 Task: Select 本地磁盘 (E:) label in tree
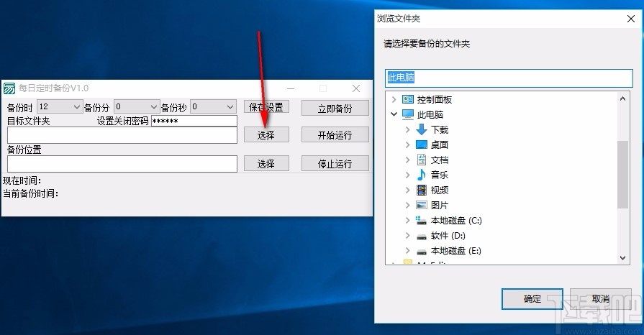click(456, 250)
